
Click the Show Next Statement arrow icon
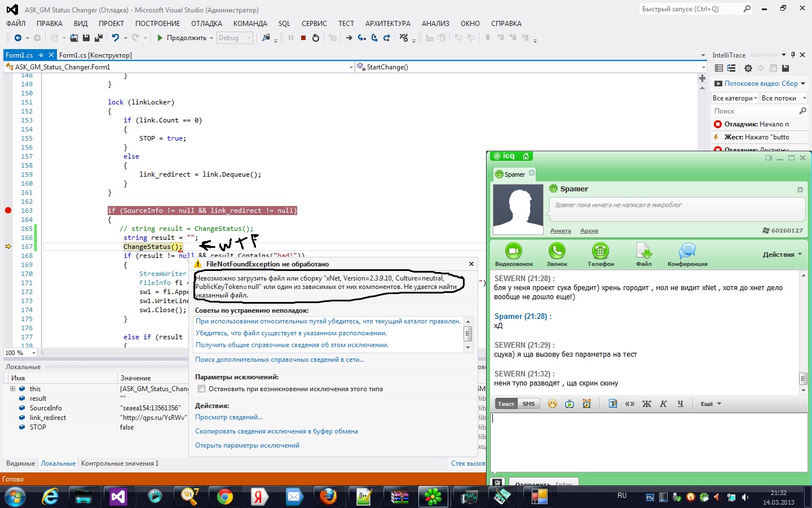(x=349, y=38)
